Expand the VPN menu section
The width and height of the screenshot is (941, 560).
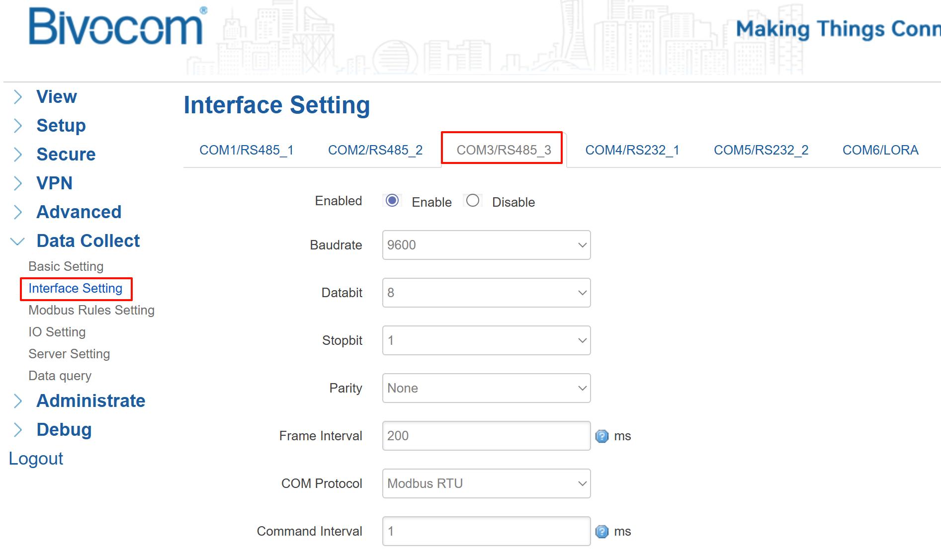click(54, 183)
